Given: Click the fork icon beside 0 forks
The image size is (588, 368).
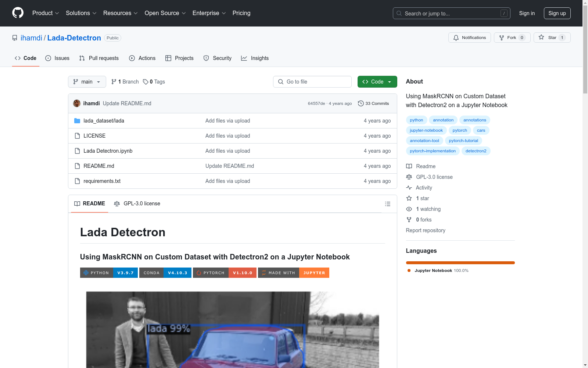Looking at the screenshot, I should (x=409, y=220).
